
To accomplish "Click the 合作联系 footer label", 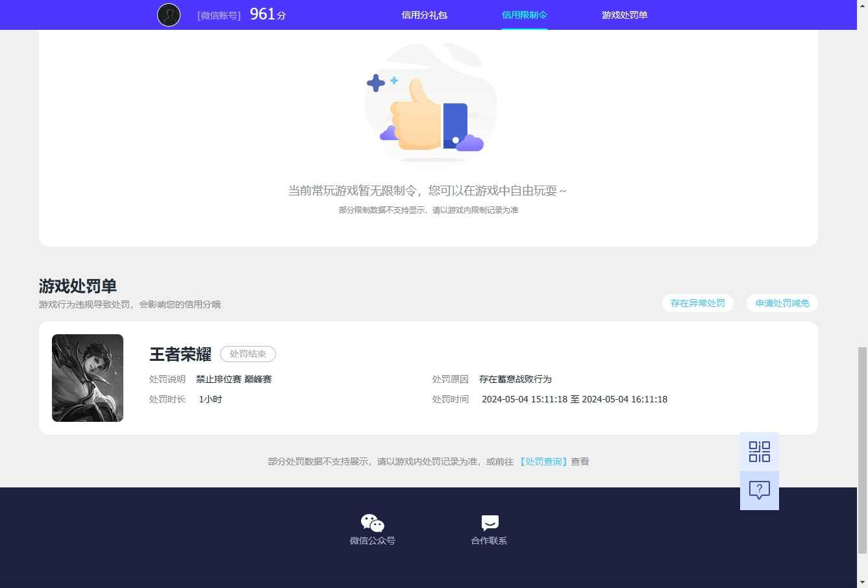I will click(x=490, y=541).
